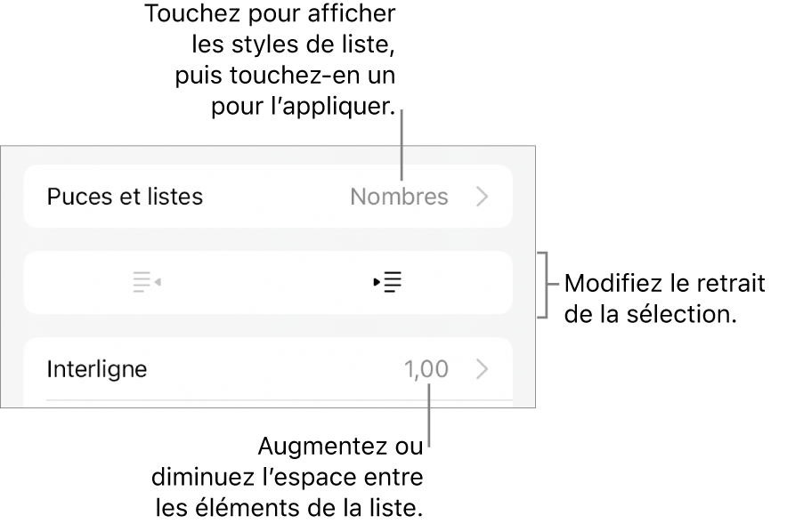Open the Interligne row
Viewport: 787px width, 532px height.
click(267, 368)
